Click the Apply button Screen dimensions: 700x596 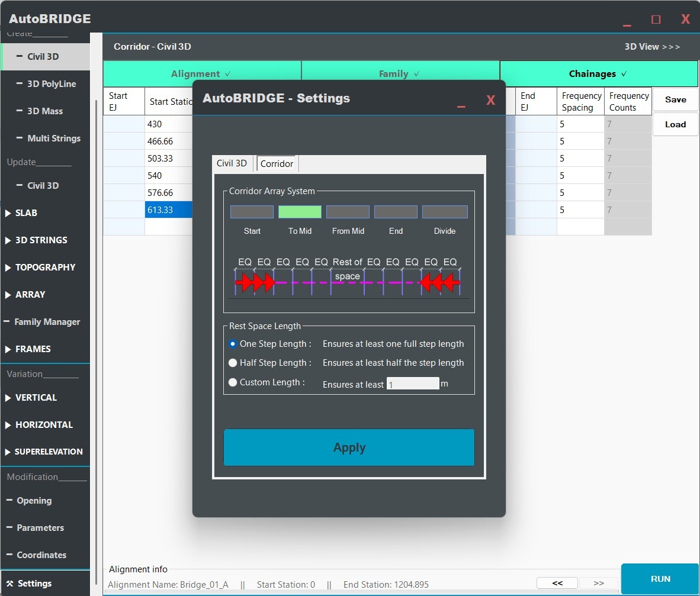(349, 447)
